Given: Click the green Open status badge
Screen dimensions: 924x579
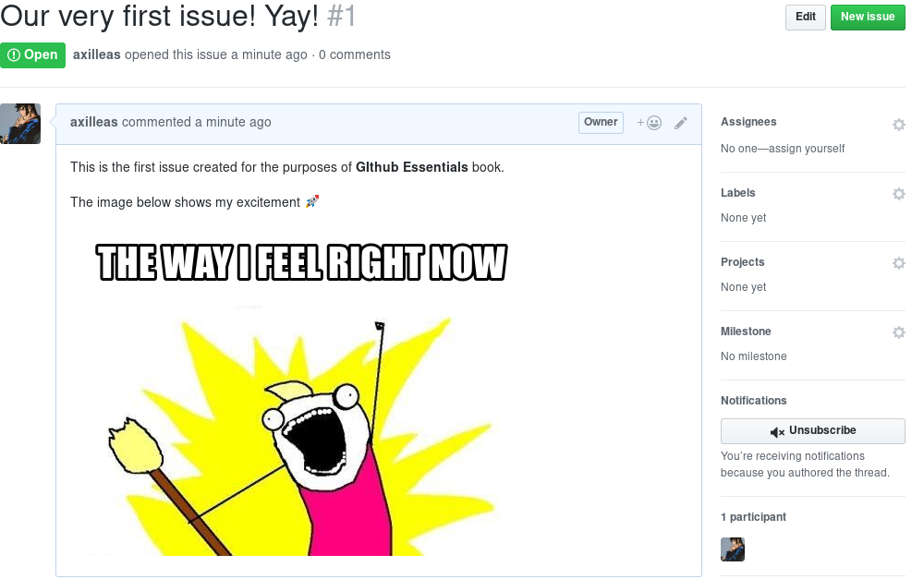Looking at the screenshot, I should 32,54.
